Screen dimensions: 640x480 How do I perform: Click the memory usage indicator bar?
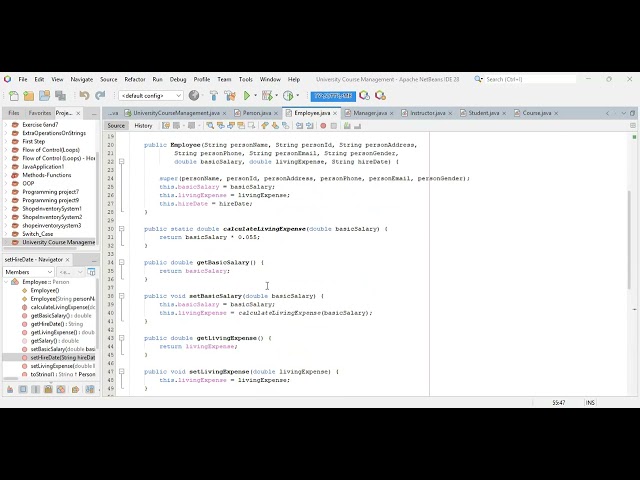[333, 96]
